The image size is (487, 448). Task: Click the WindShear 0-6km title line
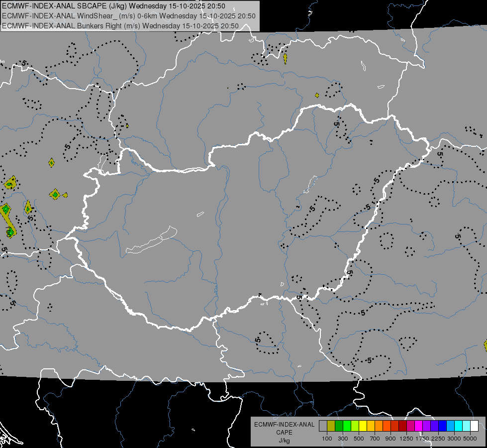129,16
